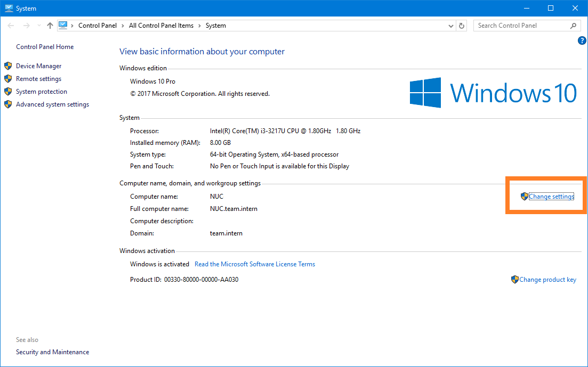Maximize the System window
This screenshot has width=588, height=367.
551,8
